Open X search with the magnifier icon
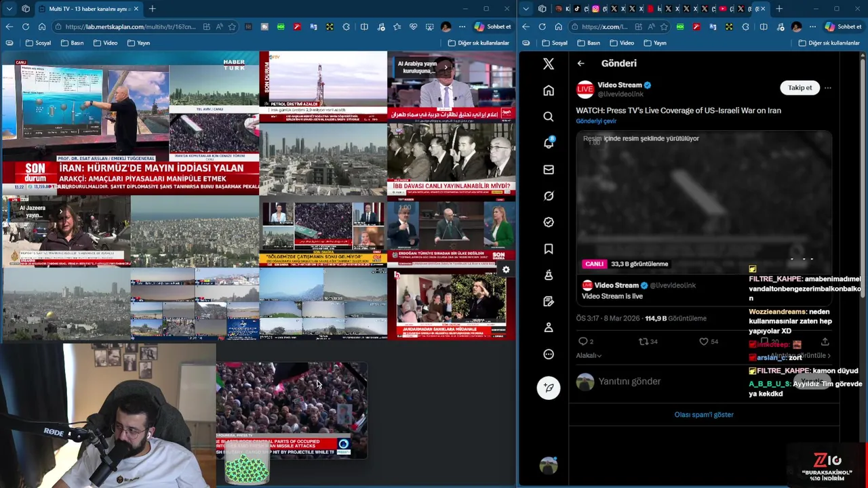The image size is (868, 488). [549, 117]
